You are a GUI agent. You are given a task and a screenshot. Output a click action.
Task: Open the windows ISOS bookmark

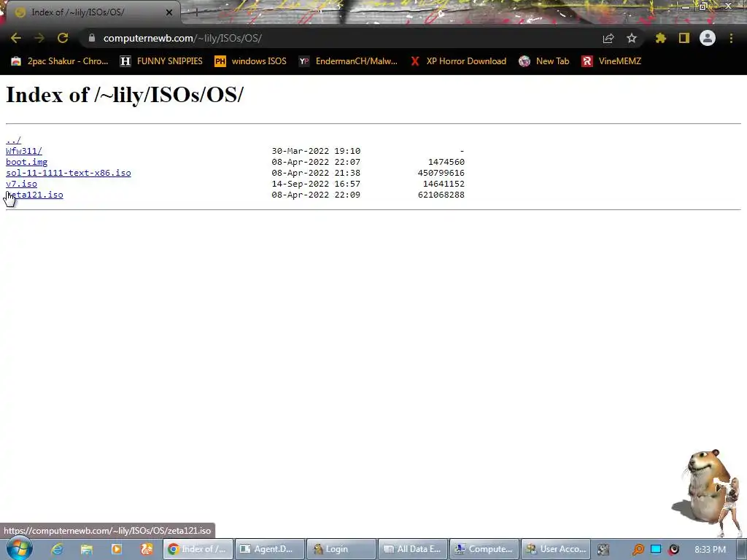click(x=251, y=61)
